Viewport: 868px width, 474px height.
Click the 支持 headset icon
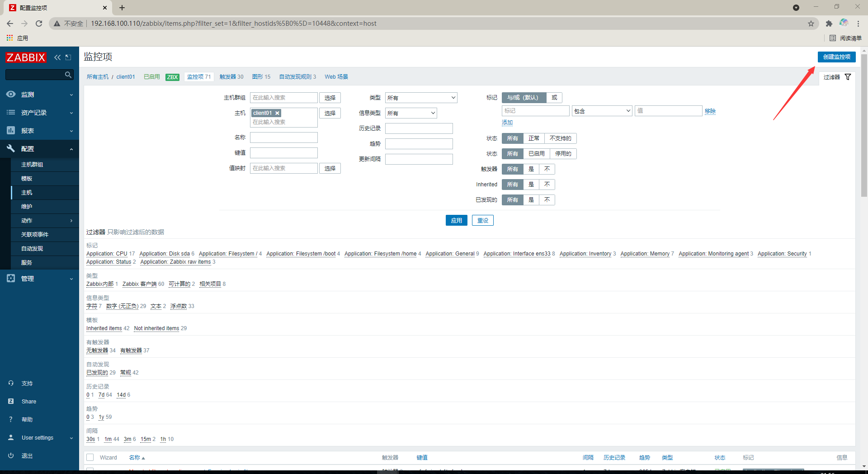11,383
